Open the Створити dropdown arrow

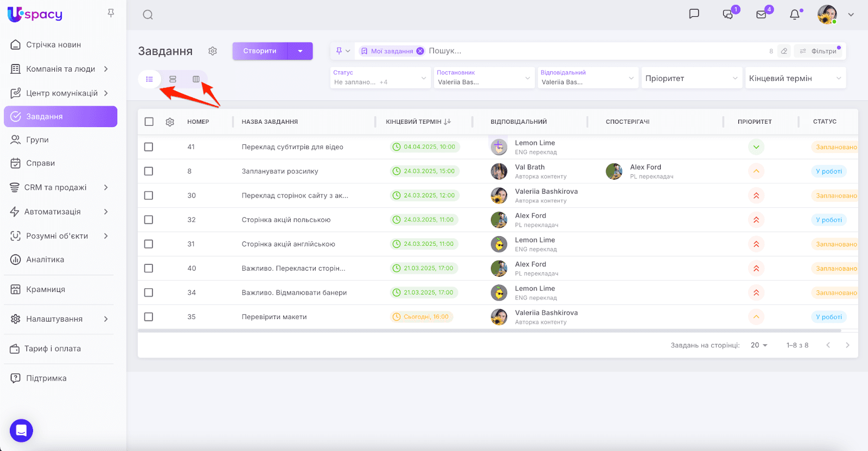(x=301, y=51)
